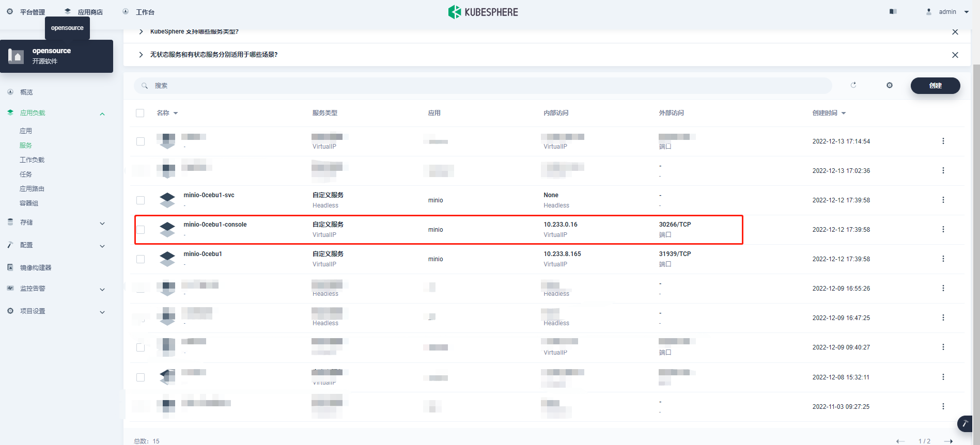Check the 2022-12-13 17:14:54 row checkbox
The height and width of the screenshot is (445, 980).
click(141, 141)
